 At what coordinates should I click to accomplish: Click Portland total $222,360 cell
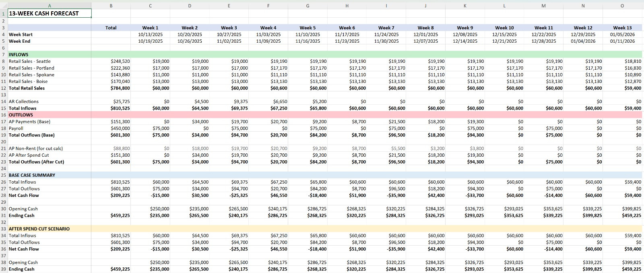[x=111, y=68]
